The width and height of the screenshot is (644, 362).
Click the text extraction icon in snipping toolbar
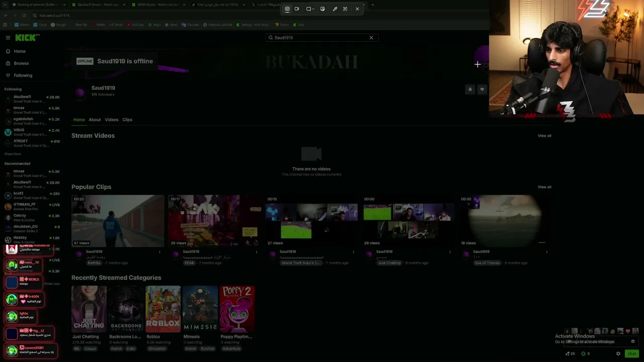click(x=345, y=9)
